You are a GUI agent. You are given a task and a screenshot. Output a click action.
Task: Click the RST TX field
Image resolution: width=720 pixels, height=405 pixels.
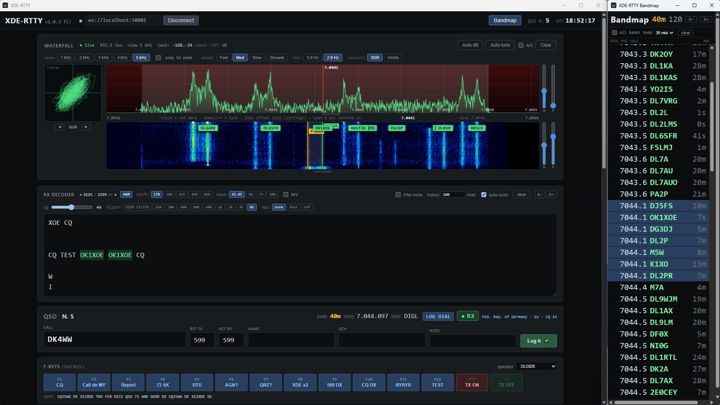coord(202,340)
